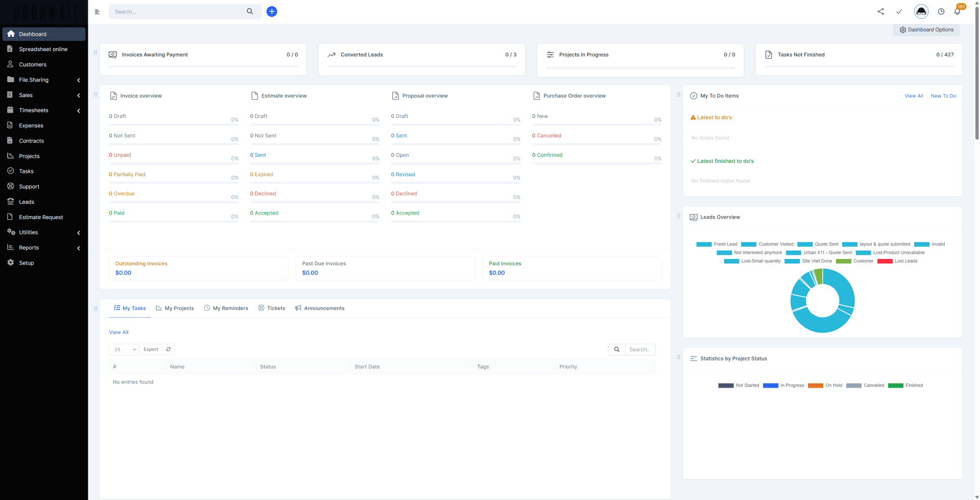This screenshot has width=980, height=500.
Task: Click 0 Accepted in Estimate overview
Action: pos(264,213)
